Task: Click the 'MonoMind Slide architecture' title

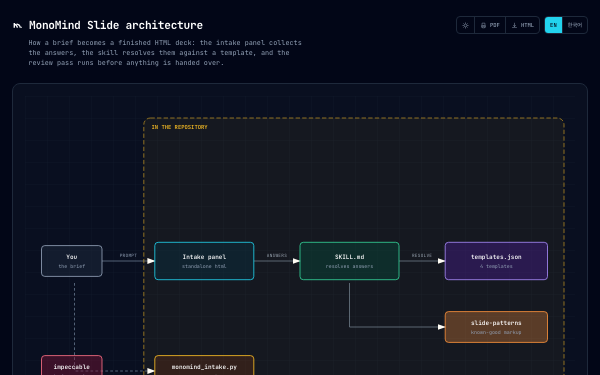Action: (116, 25)
